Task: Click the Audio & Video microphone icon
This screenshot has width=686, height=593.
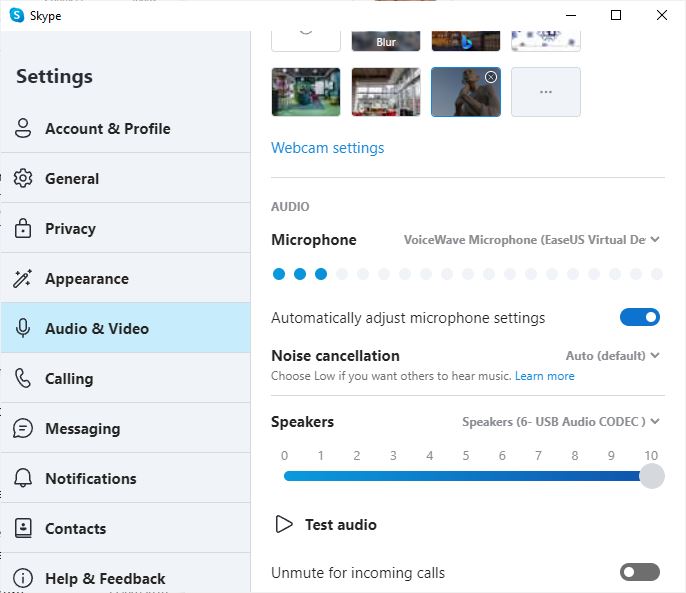Action: pos(23,328)
